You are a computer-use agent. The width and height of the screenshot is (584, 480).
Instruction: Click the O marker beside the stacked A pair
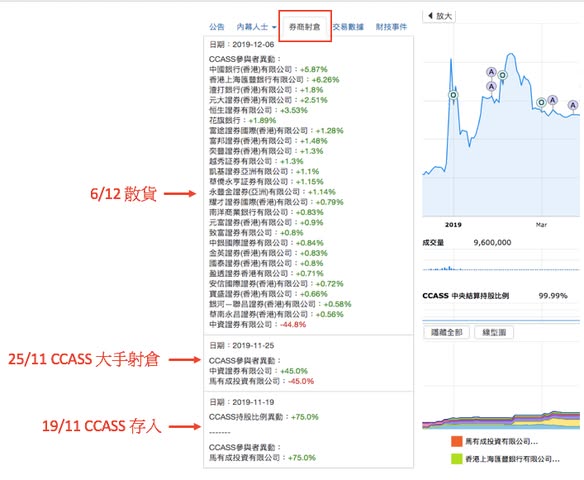(x=502, y=75)
